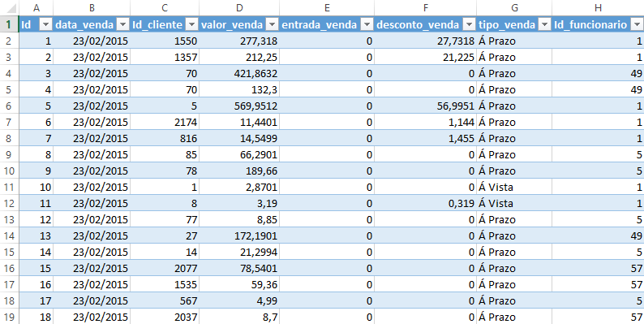Select column G header
644x324 pixels.
(514, 8)
